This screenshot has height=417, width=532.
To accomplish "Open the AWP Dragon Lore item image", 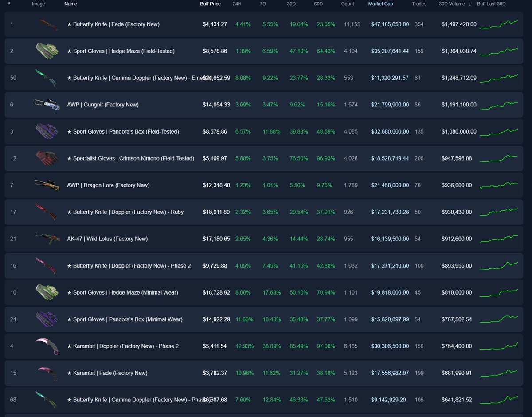I will pos(47,185).
